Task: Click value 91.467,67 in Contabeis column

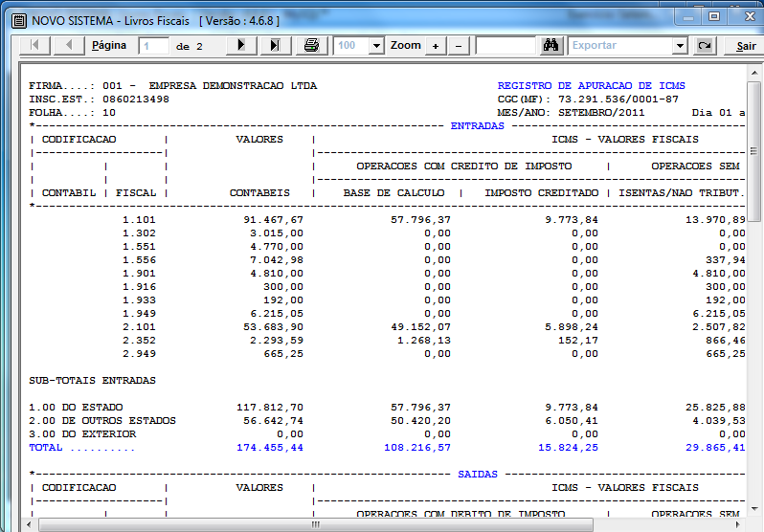Action: (x=274, y=220)
